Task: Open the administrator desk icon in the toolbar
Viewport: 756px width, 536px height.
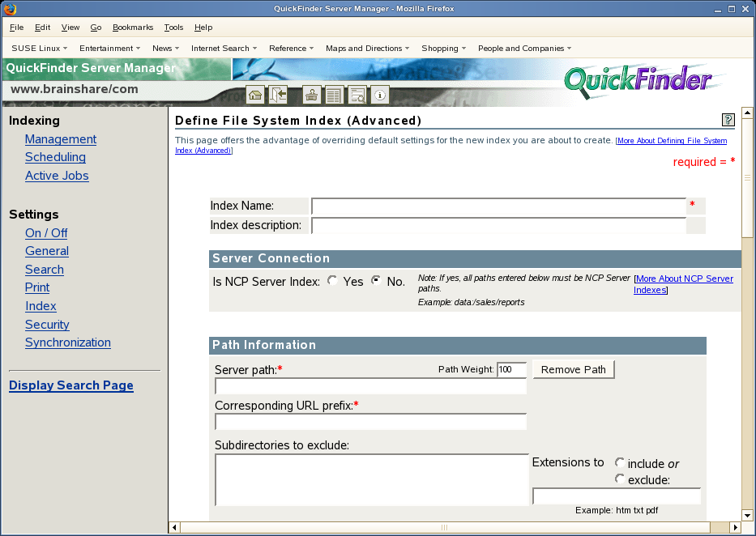Action: click(311, 95)
